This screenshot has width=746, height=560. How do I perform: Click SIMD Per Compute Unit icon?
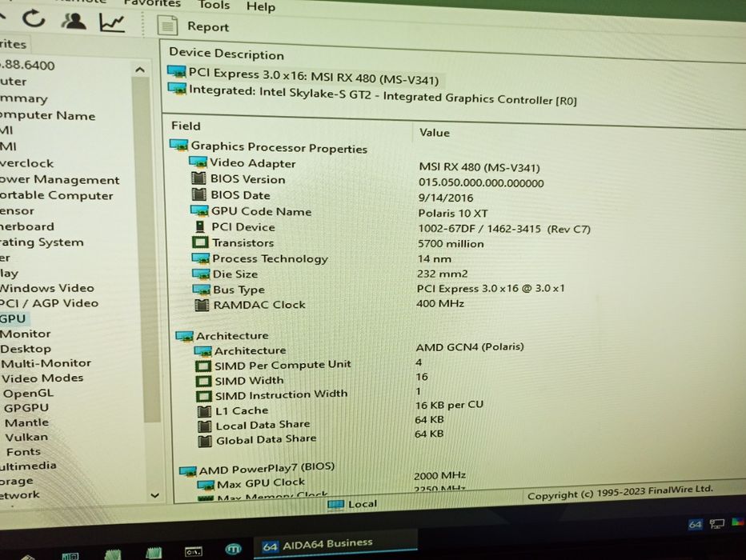tap(203, 366)
